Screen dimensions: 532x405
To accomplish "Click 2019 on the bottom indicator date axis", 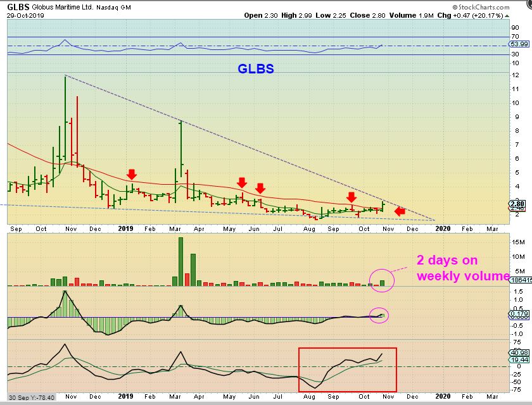I will [x=126, y=396].
